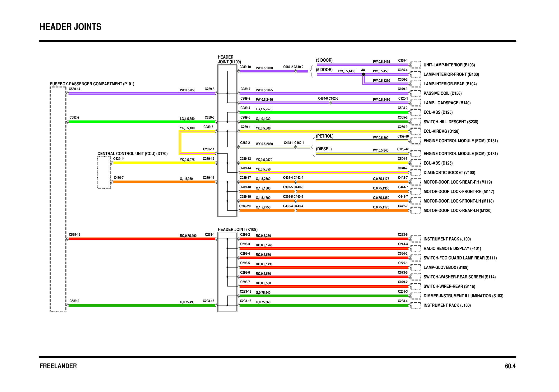Click SWITCH-FOG GUARD LAMP REAR (S111) label

(x=460, y=258)
